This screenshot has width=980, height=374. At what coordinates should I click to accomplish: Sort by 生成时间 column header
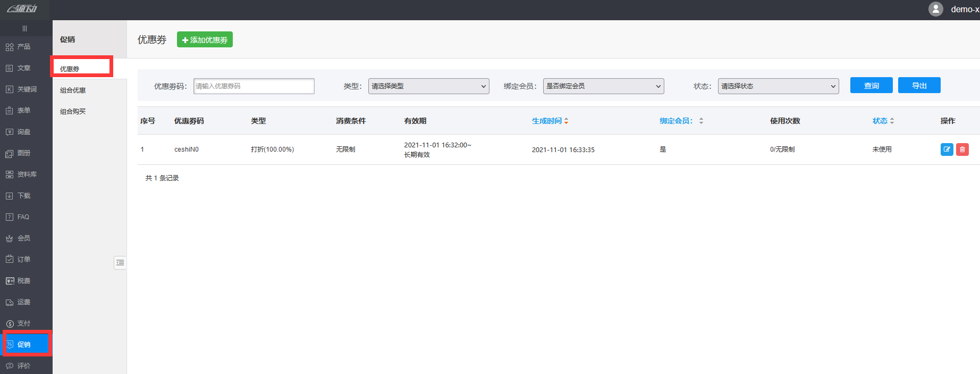550,121
